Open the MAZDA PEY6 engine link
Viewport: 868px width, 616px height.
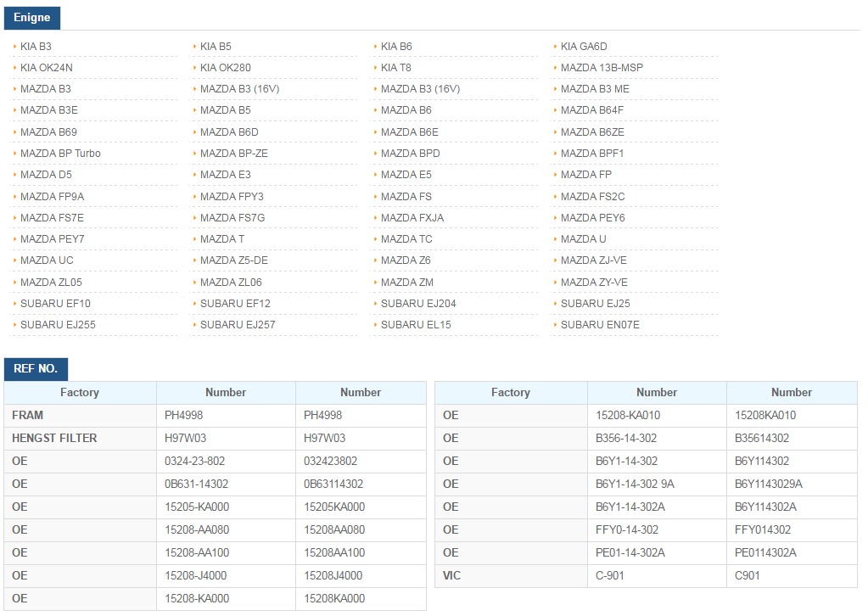(593, 218)
